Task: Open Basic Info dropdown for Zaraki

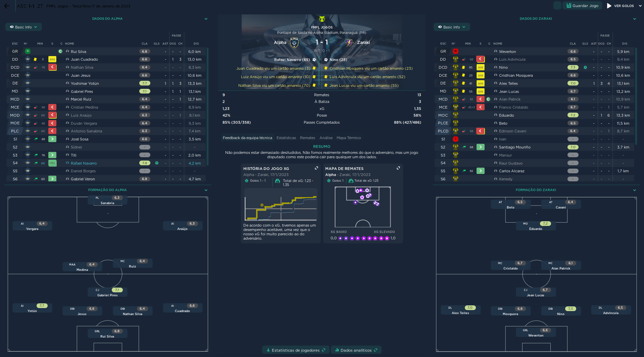Action: tap(452, 27)
